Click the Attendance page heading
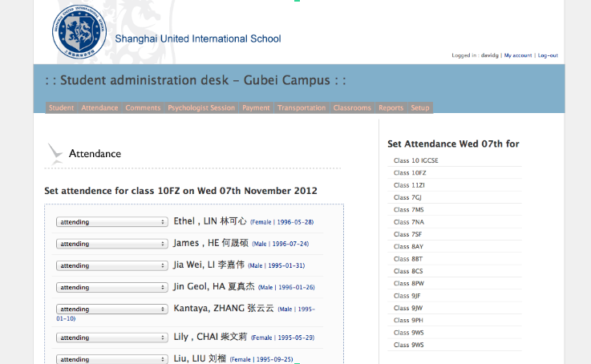The width and height of the screenshot is (591, 364). (x=95, y=154)
